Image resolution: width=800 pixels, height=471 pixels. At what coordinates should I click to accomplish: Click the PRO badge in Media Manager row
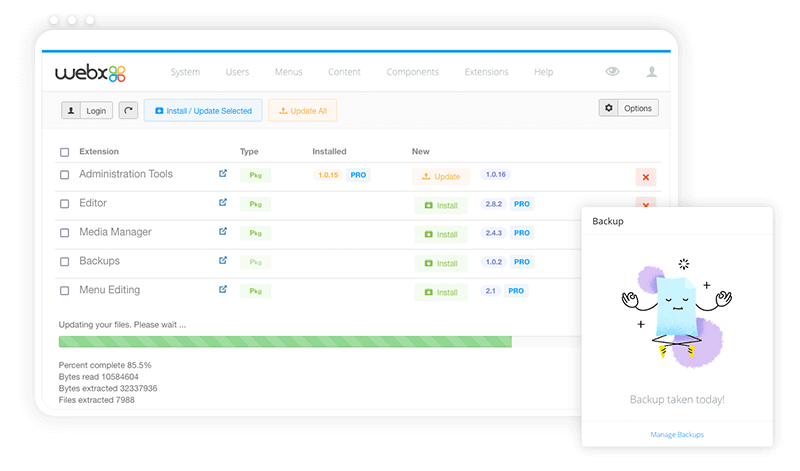(x=522, y=233)
